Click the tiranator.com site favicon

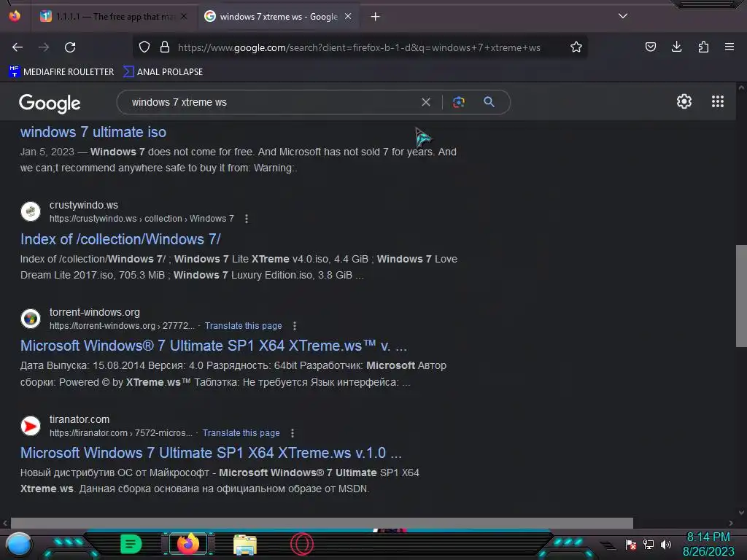tap(31, 426)
